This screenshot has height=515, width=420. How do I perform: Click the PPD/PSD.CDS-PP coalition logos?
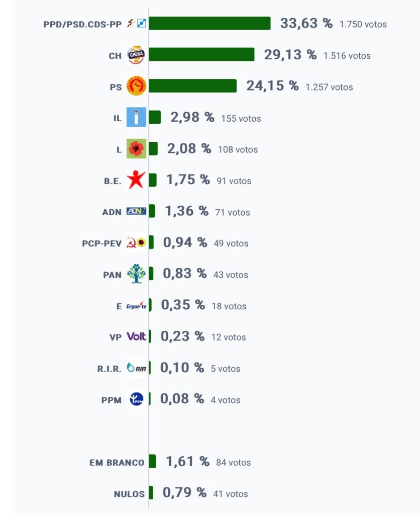pos(137,23)
